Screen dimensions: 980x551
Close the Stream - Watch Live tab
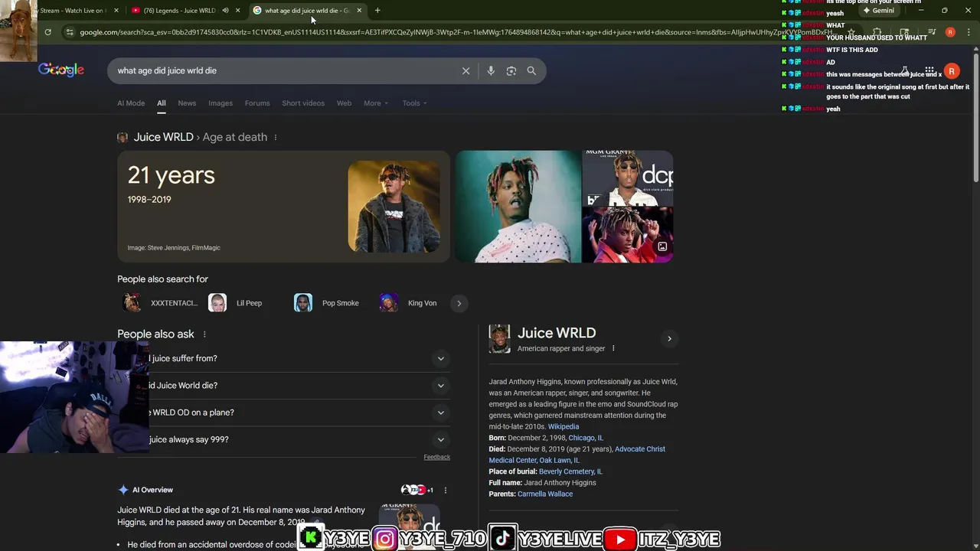pos(116,10)
